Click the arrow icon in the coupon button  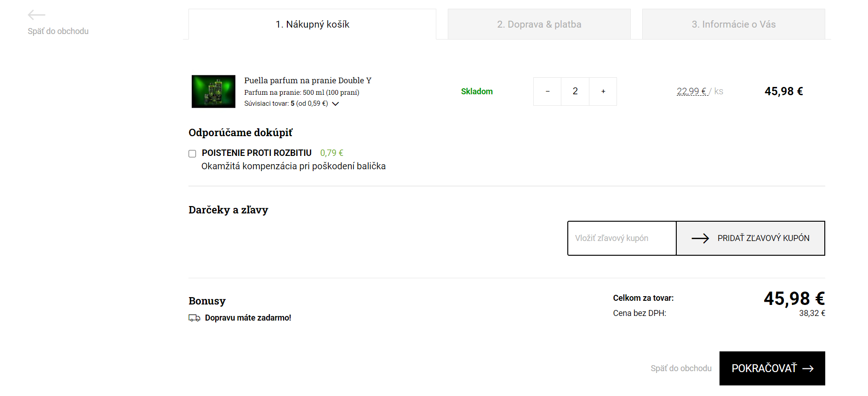tap(700, 238)
